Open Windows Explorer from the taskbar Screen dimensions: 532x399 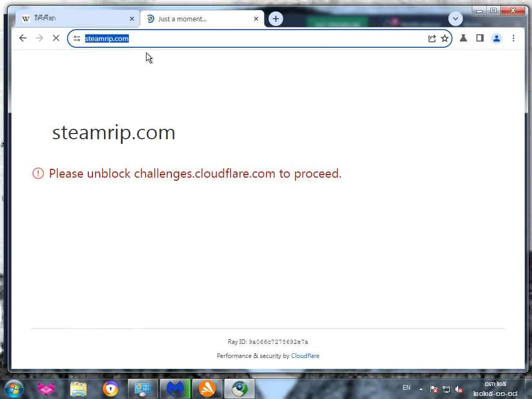coord(78,389)
